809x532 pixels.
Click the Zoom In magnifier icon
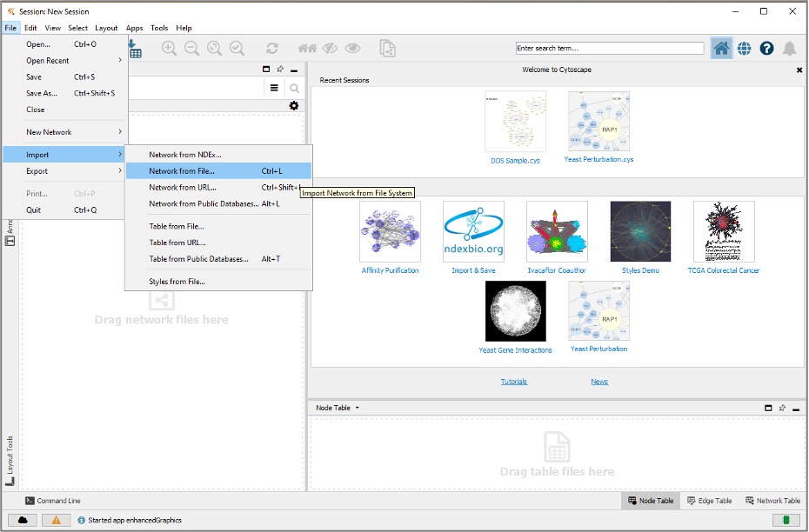(169, 49)
